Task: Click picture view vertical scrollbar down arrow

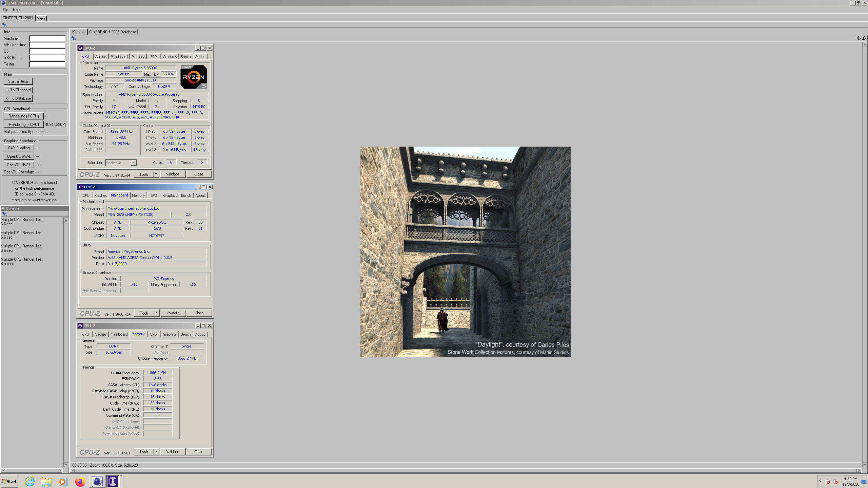Action: [x=864, y=465]
